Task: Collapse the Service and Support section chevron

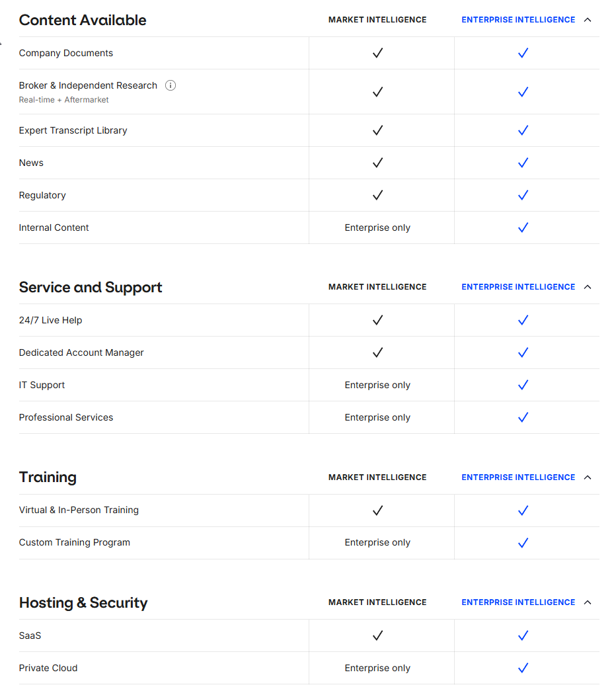Action: (x=588, y=287)
